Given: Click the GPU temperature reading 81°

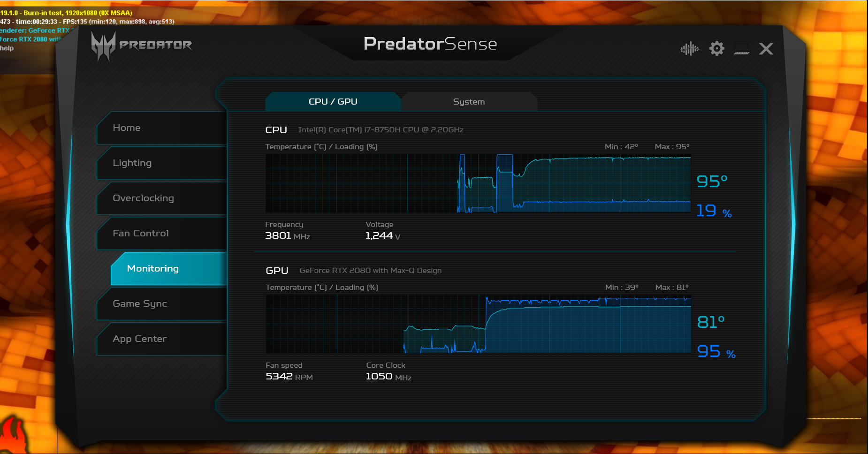Looking at the screenshot, I should [711, 322].
